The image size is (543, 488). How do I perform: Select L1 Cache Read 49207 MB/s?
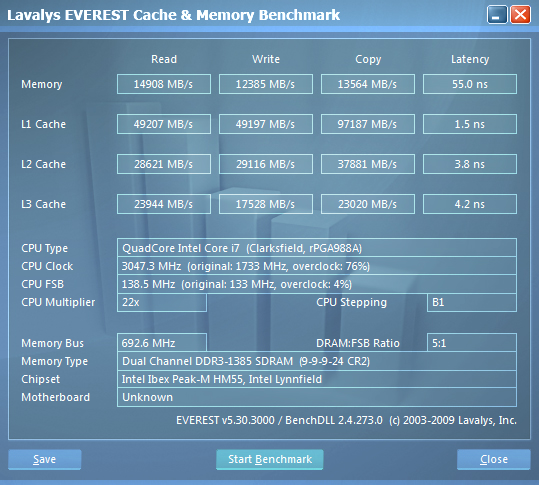pyautogui.click(x=164, y=124)
